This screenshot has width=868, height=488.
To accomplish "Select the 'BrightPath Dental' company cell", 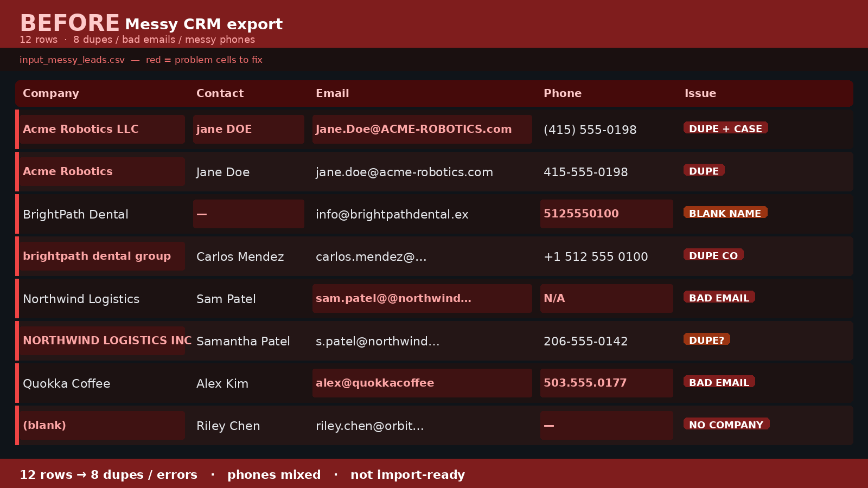I will (75, 214).
